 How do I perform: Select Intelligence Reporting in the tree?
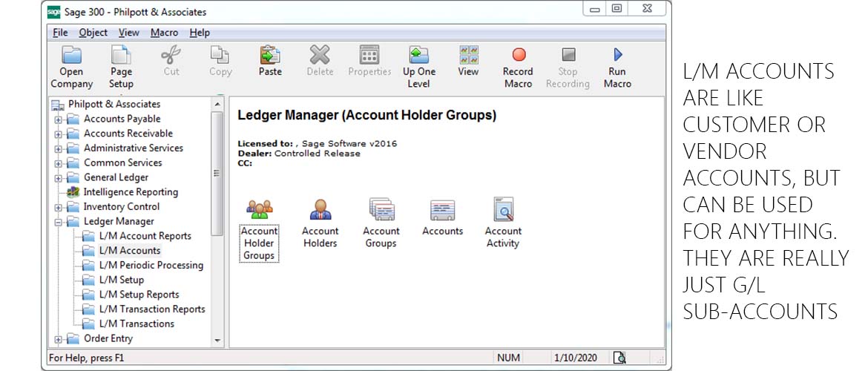coord(131,192)
